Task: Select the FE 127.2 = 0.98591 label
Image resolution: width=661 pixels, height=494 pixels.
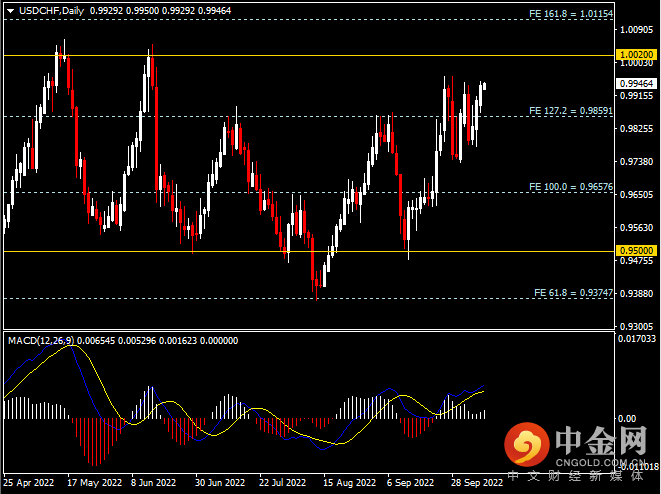Action: click(571, 111)
